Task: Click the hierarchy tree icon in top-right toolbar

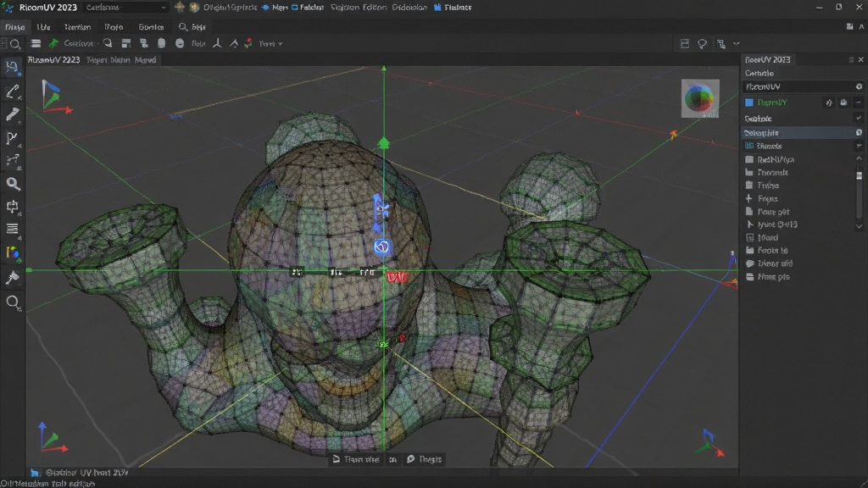Action: pyautogui.click(x=721, y=44)
